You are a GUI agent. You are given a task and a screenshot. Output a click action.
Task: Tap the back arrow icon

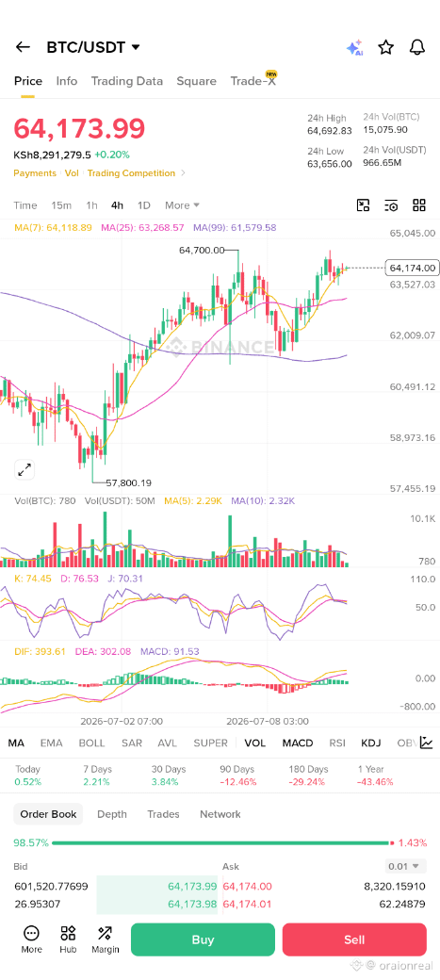point(23,47)
